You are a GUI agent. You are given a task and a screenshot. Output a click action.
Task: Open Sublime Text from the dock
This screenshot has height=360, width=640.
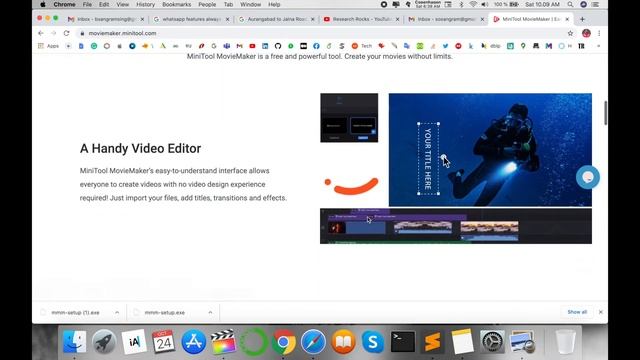pos(433,342)
